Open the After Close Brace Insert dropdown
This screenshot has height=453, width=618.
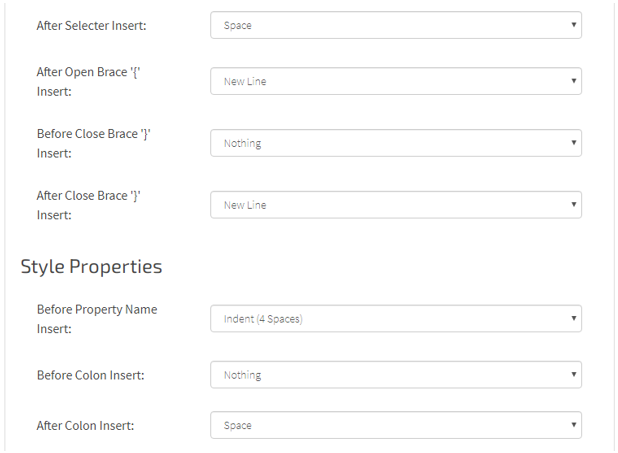click(x=395, y=205)
